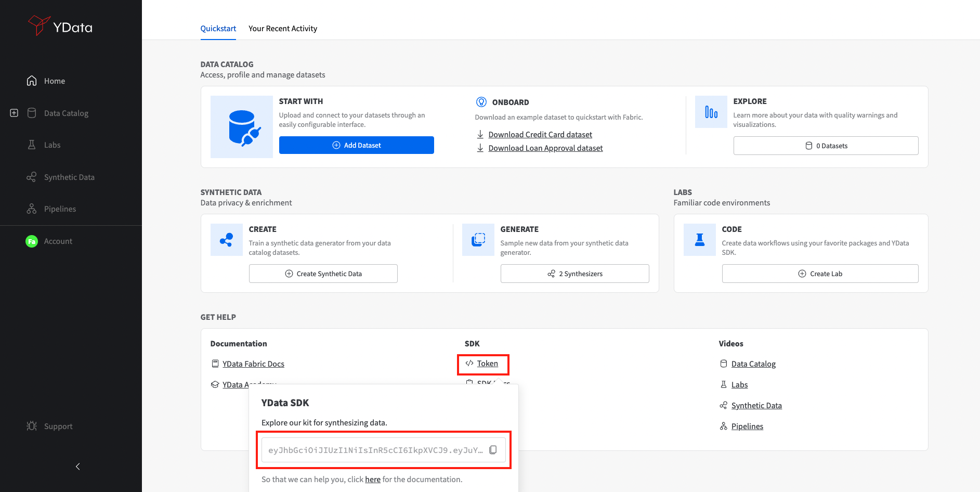Click the 'here' documentation link
This screenshot has width=980, height=492.
coord(373,480)
